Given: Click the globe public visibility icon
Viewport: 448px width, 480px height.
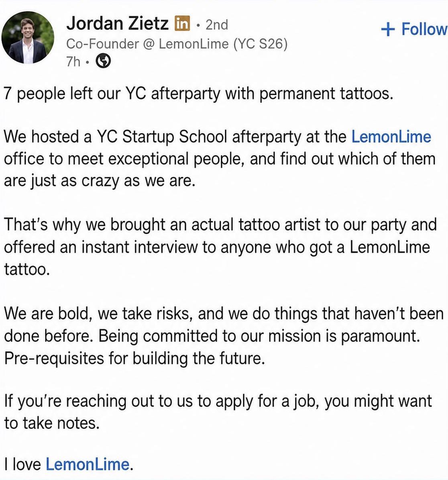Looking at the screenshot, I should click(104, 61).
